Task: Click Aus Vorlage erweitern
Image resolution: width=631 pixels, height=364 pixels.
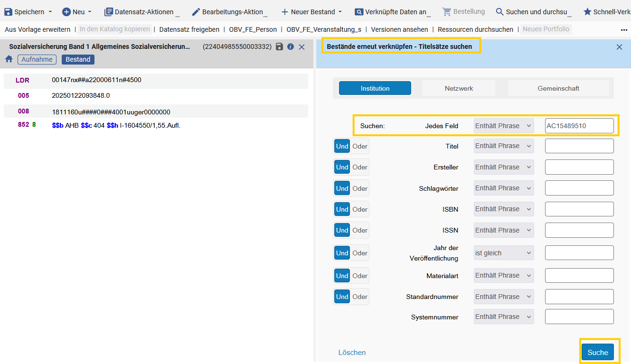Action: pos(38,29)
